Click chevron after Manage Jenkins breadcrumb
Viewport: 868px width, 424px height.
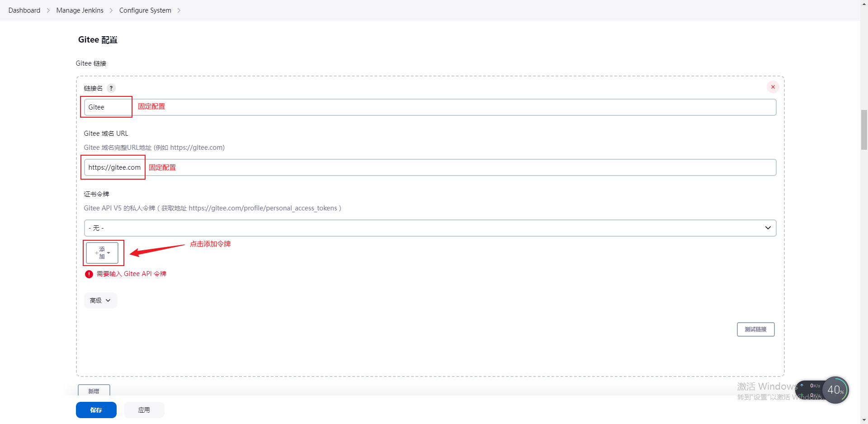pos(111,10)
